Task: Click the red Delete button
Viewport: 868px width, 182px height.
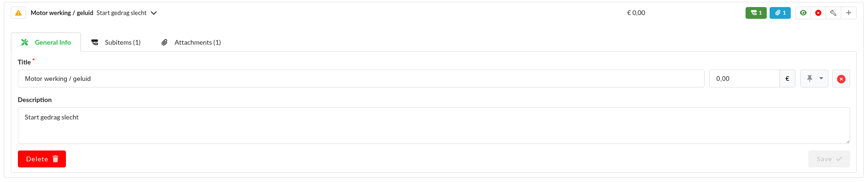Action: (42, 159)
